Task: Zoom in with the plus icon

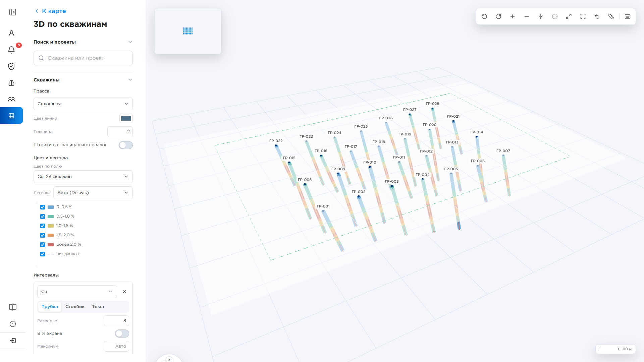Action: (513, 16)
